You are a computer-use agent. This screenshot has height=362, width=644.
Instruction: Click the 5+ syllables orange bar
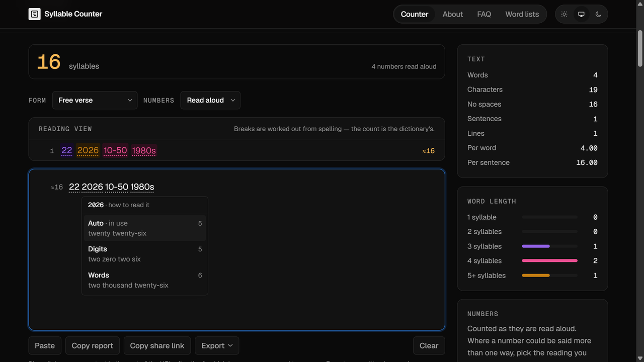click(536, 276)
